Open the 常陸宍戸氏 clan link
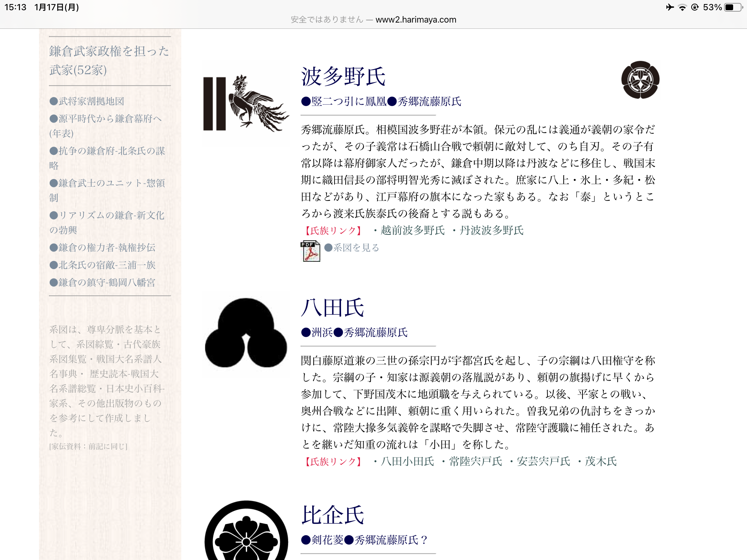The image size is (747, 560). (x=475, y=462)
